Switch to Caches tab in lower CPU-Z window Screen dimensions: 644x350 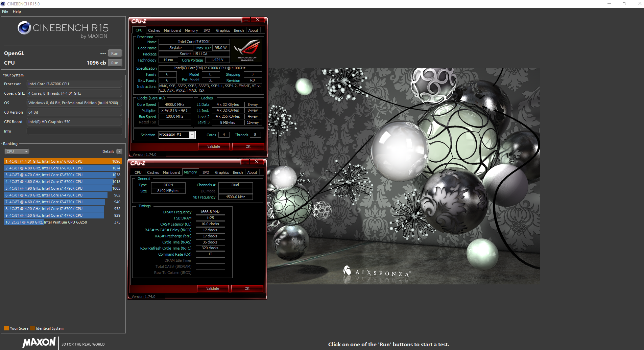(x=153, y=172)
